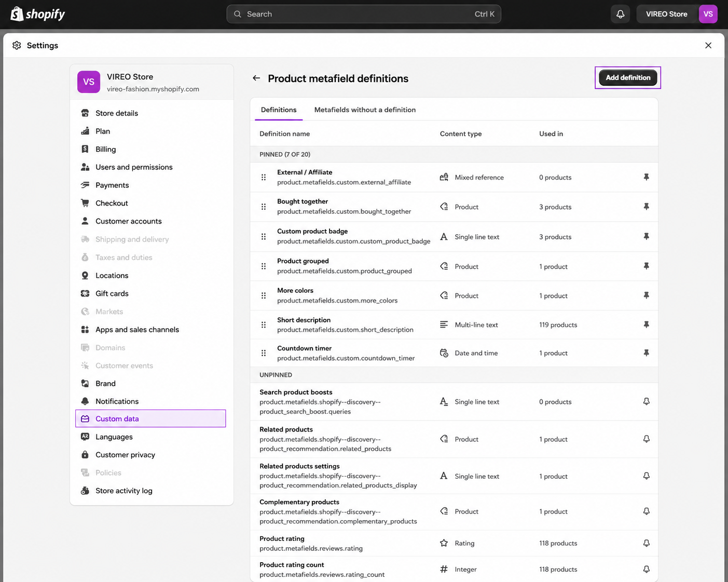The width and height of the screenshot is (728, 582).
Task: Pin the Search product boosts definition
Action: click(646, 402)
